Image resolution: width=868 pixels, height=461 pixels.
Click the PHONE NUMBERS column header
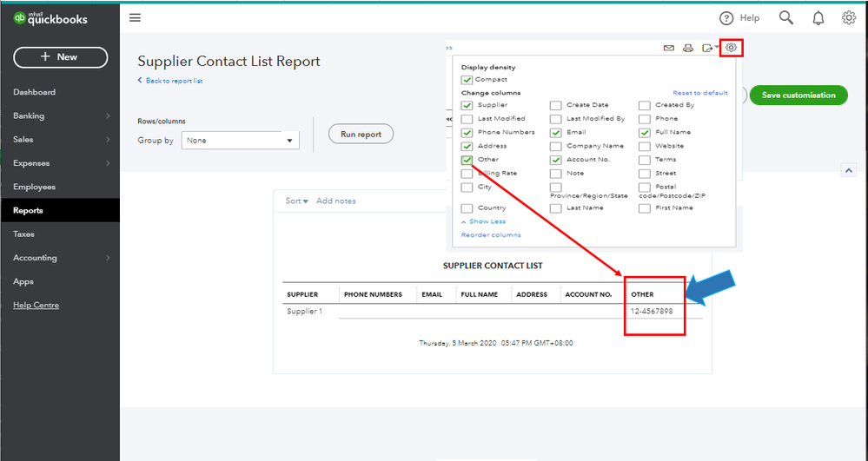tap(373, 294)
